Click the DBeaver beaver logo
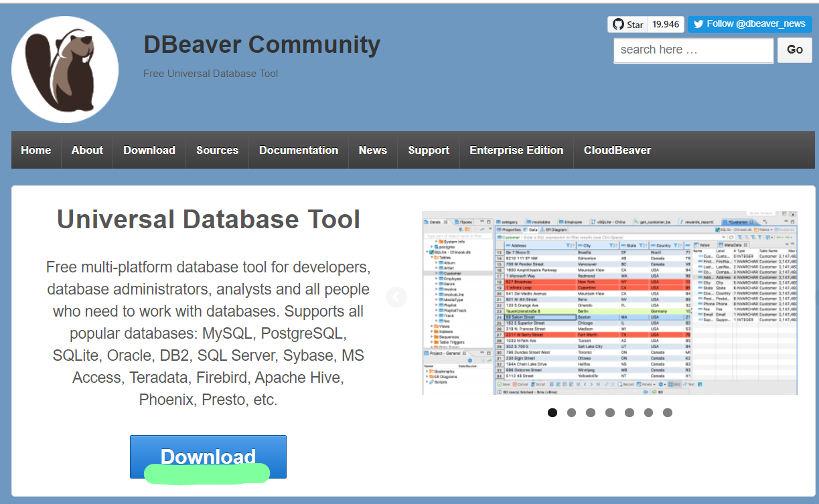819x504 pixels. coord(65,70)
